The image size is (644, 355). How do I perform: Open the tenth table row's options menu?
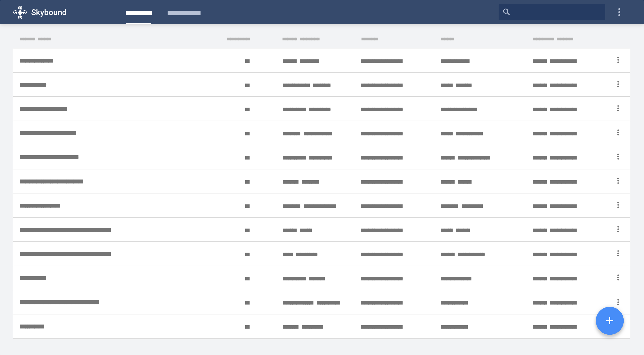pyautogui.click(x=618, y=277)
